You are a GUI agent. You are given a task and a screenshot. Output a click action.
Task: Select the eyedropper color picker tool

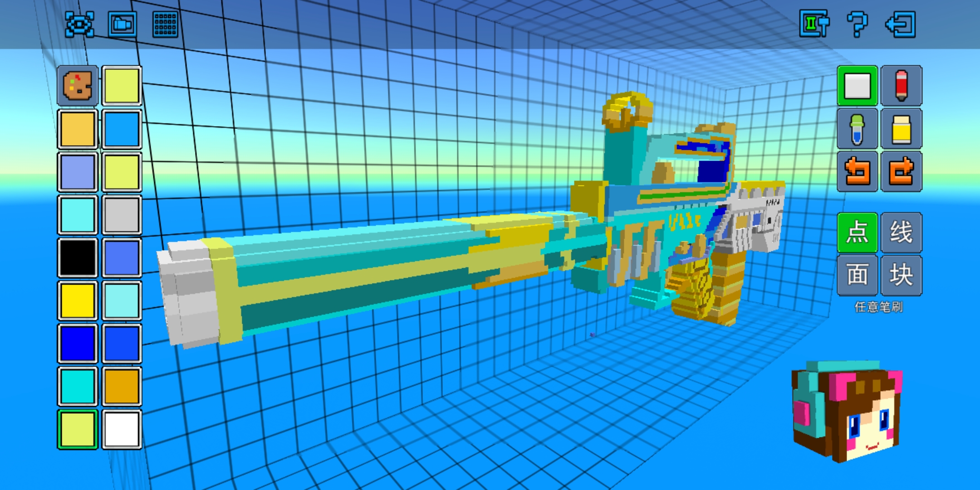point(857,129)
